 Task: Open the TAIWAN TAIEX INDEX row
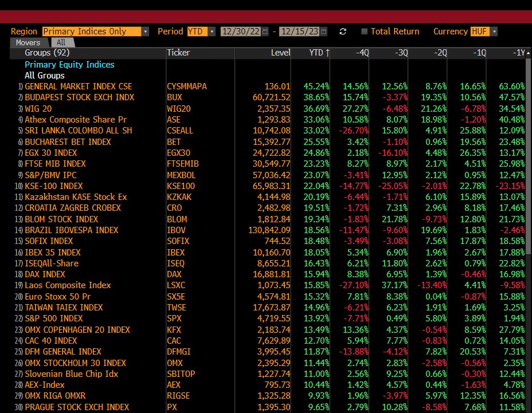click(x=268, y=308)
